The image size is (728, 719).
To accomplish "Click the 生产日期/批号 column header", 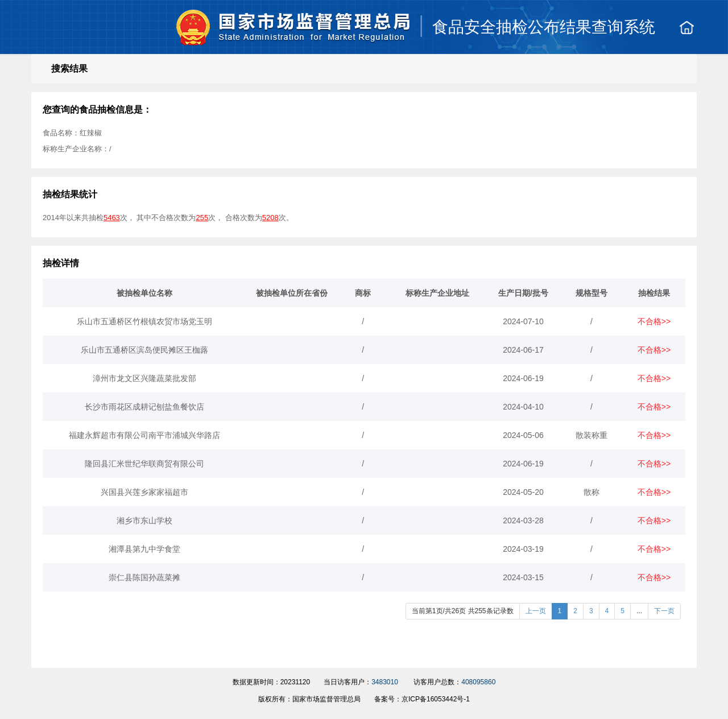I will pos(523,294).
